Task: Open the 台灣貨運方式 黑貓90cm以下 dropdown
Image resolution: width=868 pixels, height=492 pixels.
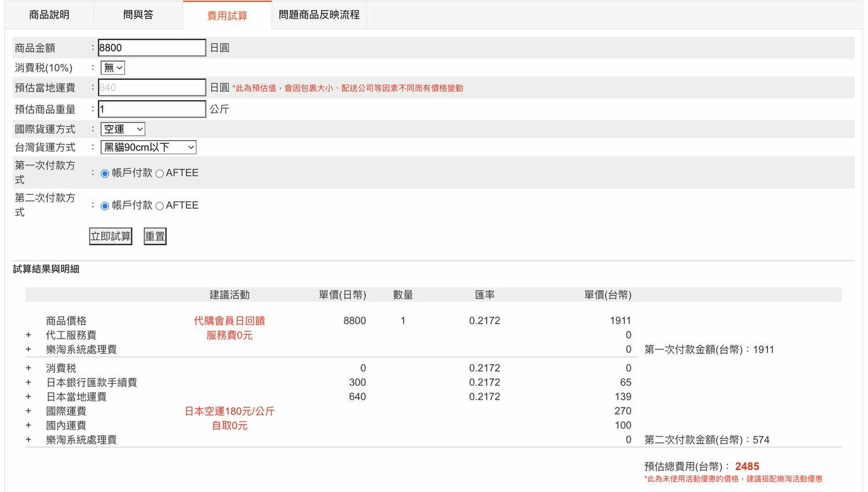Action: 149,147
